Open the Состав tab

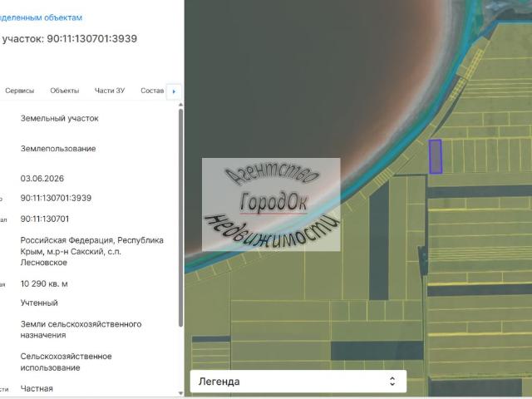152,91
